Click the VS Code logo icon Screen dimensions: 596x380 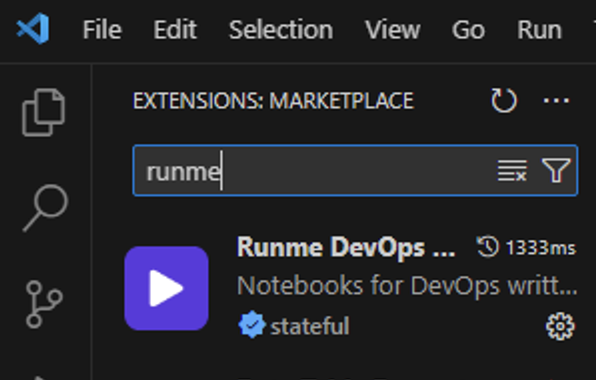pyautogui.click(x=33, y=29)
